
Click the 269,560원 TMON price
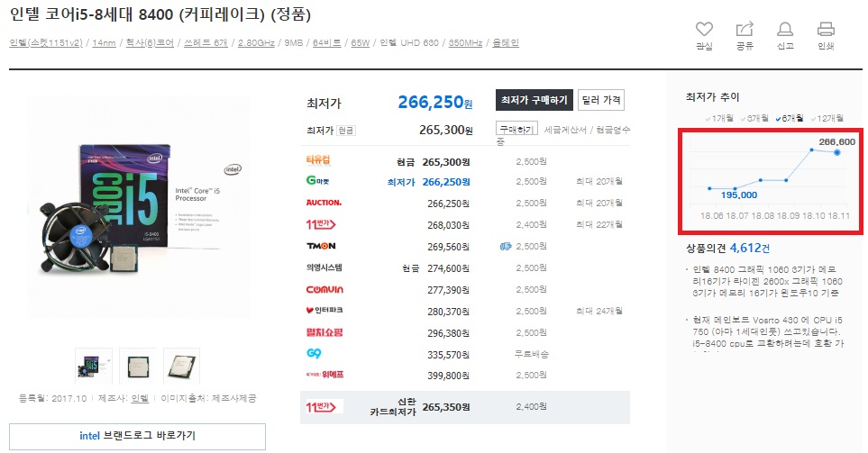(448, 247)
